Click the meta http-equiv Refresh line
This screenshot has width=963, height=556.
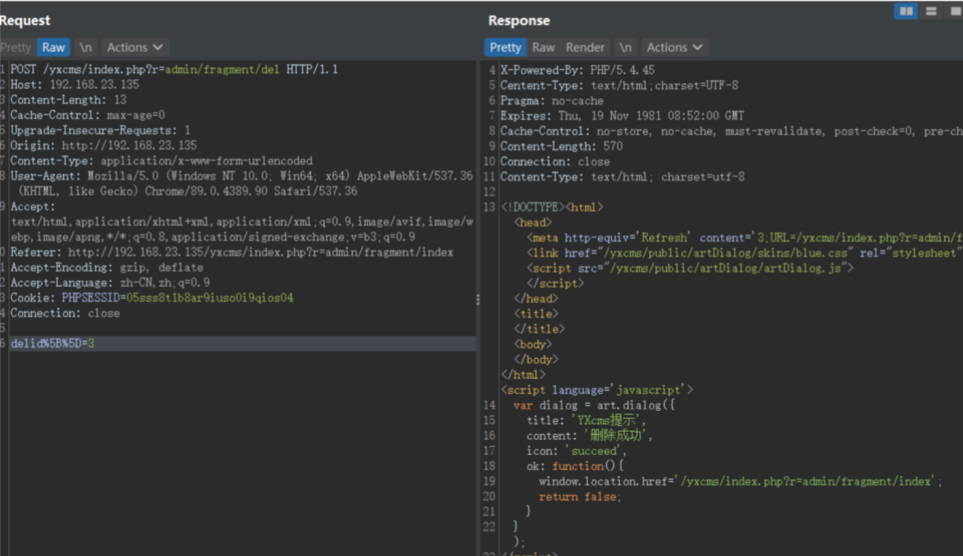[x=744, y=238]
